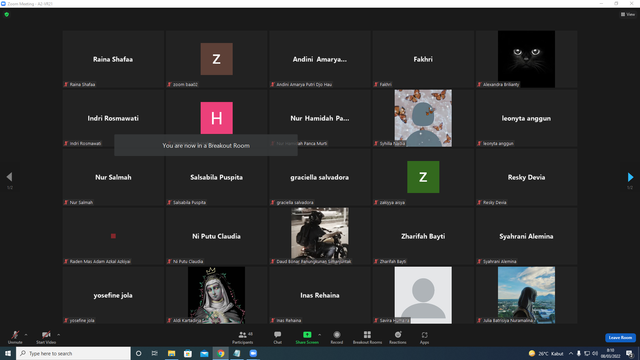Click the green encryption shield icon

[x=7, y=14]
